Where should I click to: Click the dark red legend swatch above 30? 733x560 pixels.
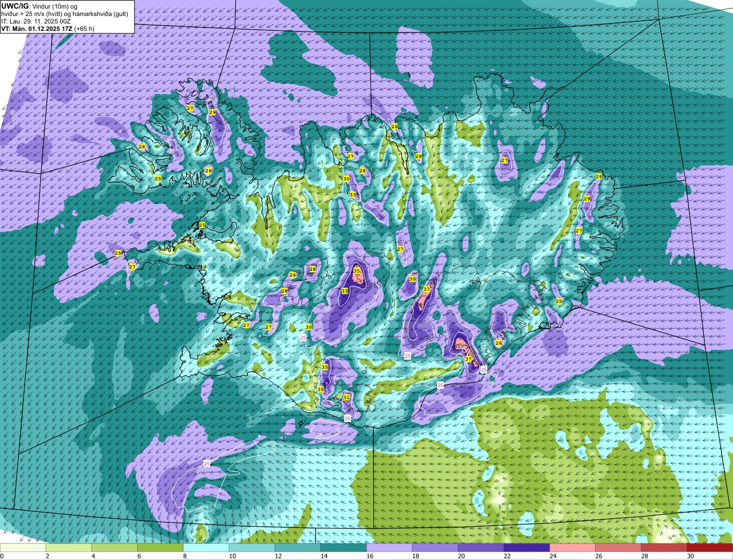click(710, 548)
